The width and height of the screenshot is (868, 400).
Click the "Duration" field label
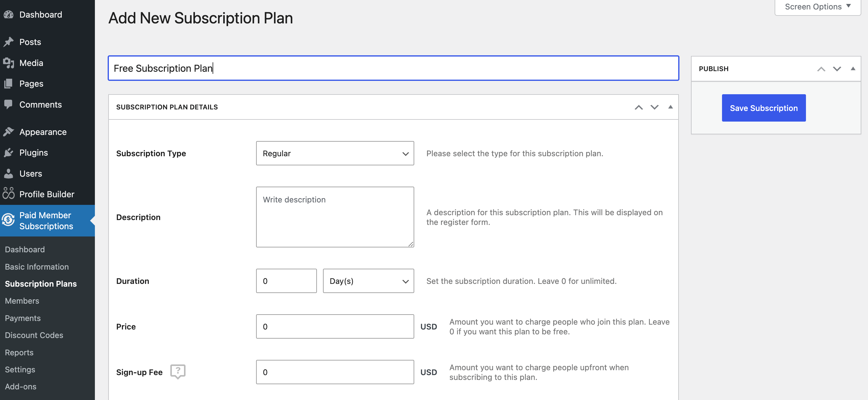[x=132, y=281]
